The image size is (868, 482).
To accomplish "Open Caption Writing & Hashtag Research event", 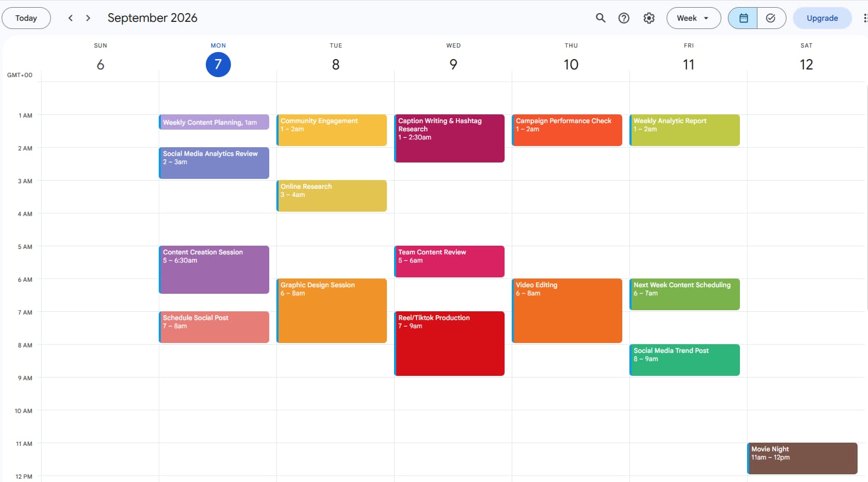I will (x=449, y=138).
